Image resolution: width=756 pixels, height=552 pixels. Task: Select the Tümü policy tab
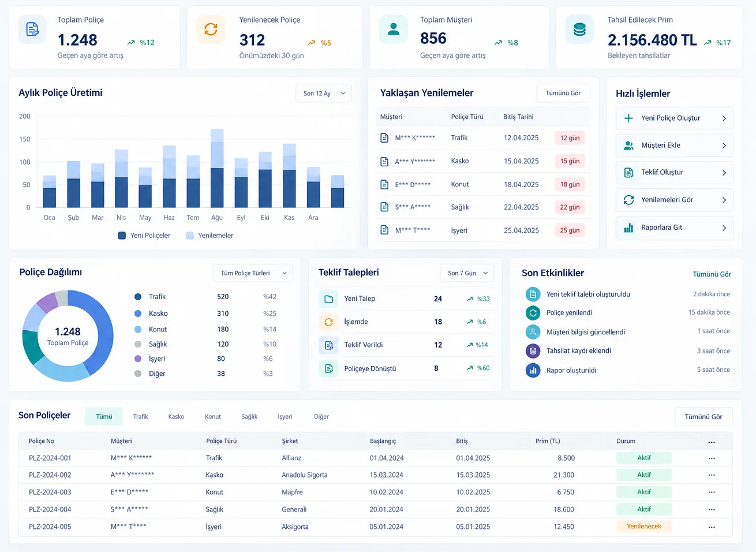[x=104, y=416]
